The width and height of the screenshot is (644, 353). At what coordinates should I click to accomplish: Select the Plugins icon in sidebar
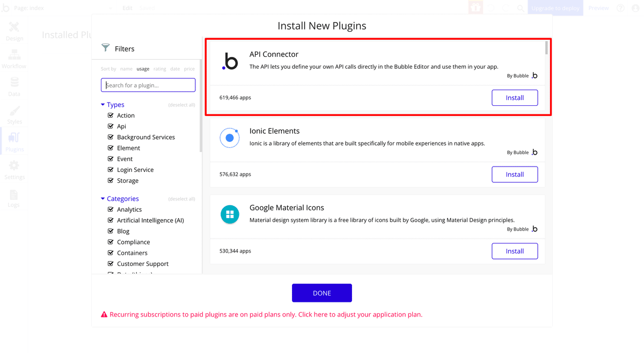coord(14,138)
